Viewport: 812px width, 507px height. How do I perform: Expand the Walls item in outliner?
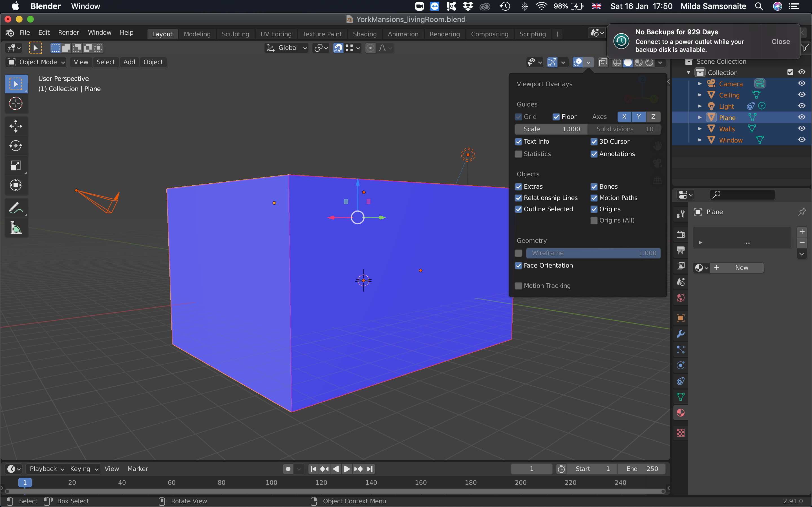700,129
